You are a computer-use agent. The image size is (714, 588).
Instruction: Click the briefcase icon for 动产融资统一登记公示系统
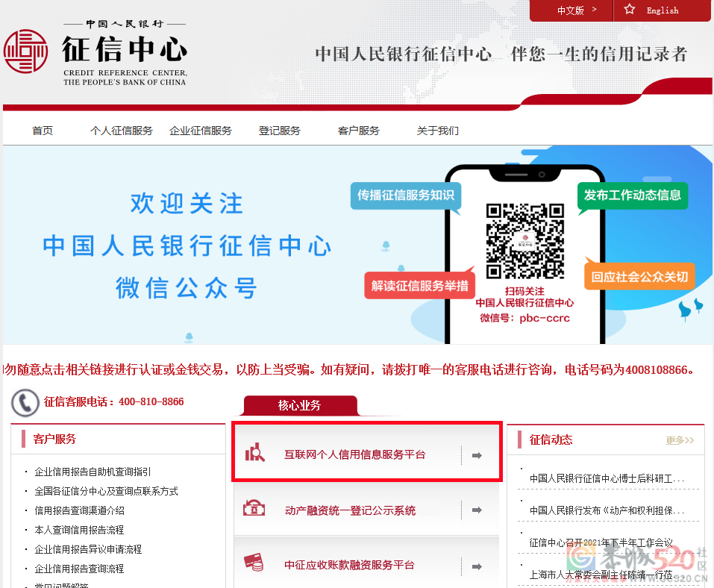[x=254, y=508]
